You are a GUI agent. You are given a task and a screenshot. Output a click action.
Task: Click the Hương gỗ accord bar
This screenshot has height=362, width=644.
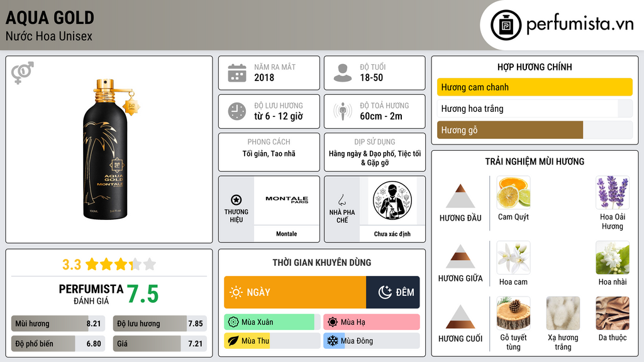pos(535,130)
